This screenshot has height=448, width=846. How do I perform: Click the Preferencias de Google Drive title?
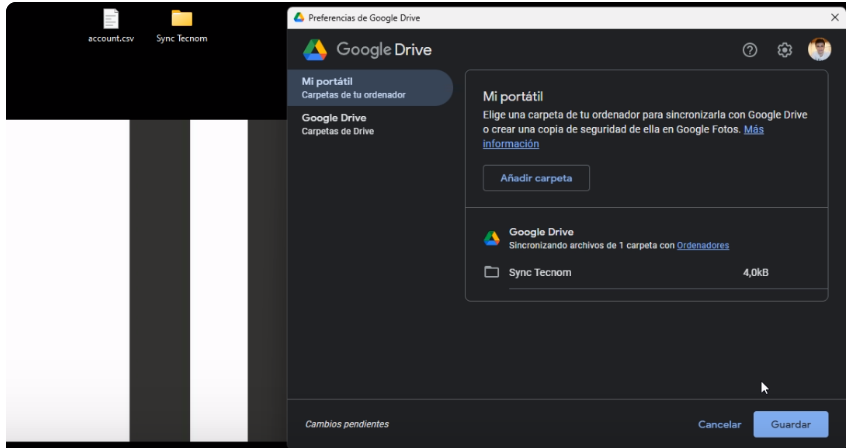(x=364, y=18)
